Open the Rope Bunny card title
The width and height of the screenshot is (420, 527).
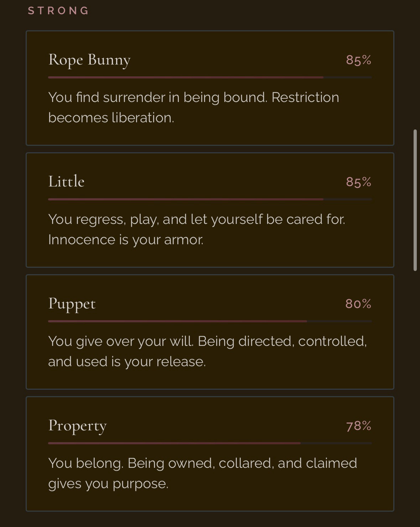point(89,60)
